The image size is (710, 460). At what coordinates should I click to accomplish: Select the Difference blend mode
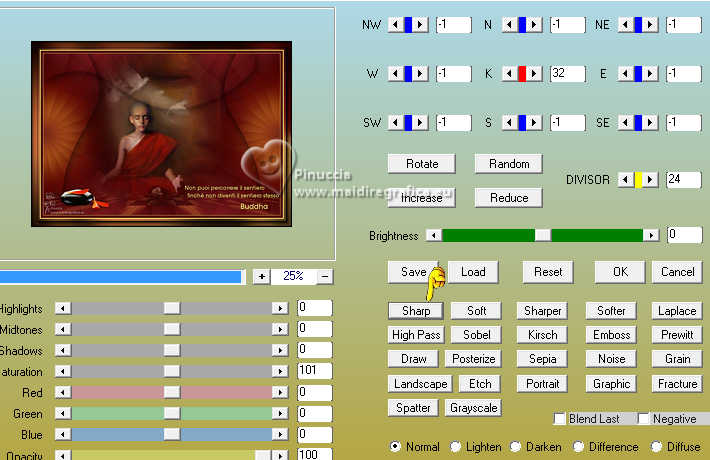click(x=578, y=446)
